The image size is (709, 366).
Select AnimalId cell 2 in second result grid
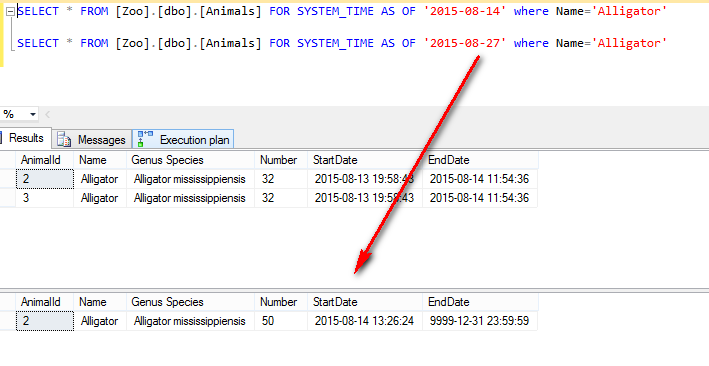(44, 321)
